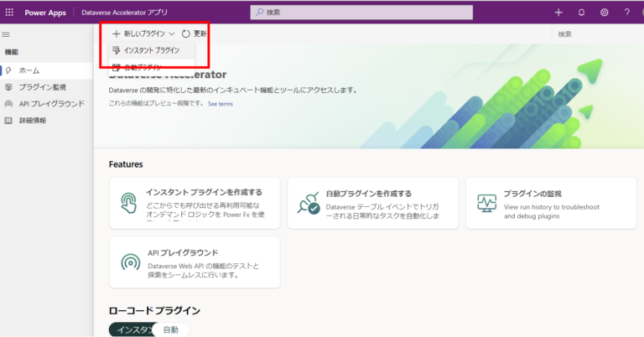Switch to the 自動 tab under ローコード プラグイン

pos(171,329)
